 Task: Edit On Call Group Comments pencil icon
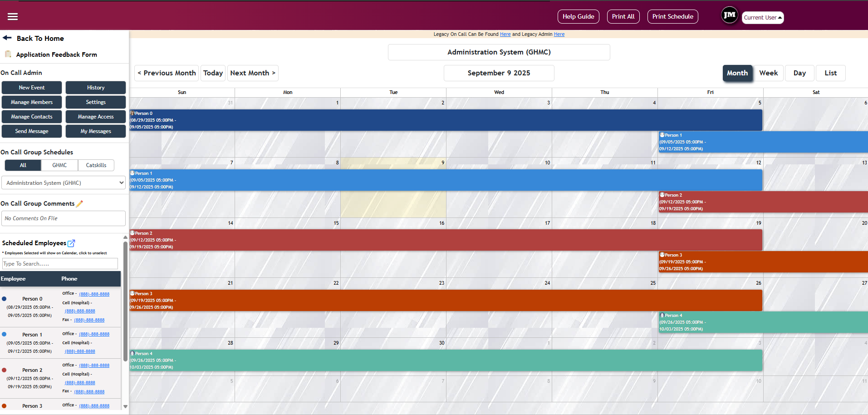click(x=79, y=204)
